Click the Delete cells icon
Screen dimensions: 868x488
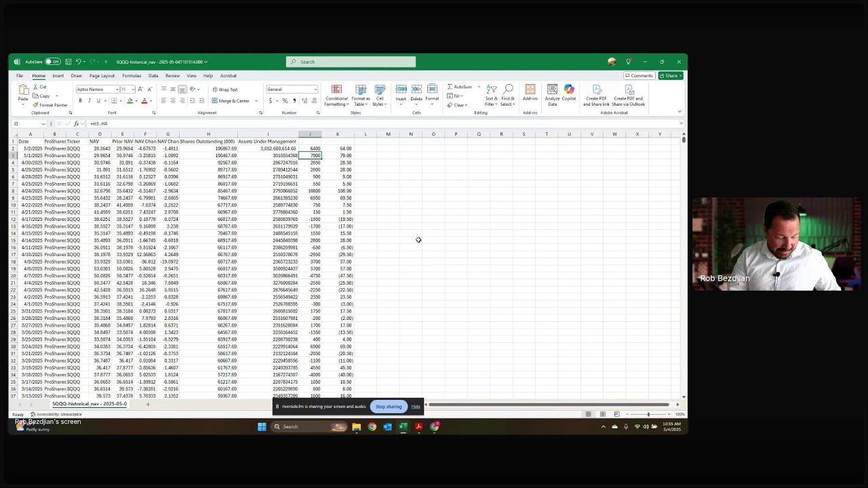[416, 89]
